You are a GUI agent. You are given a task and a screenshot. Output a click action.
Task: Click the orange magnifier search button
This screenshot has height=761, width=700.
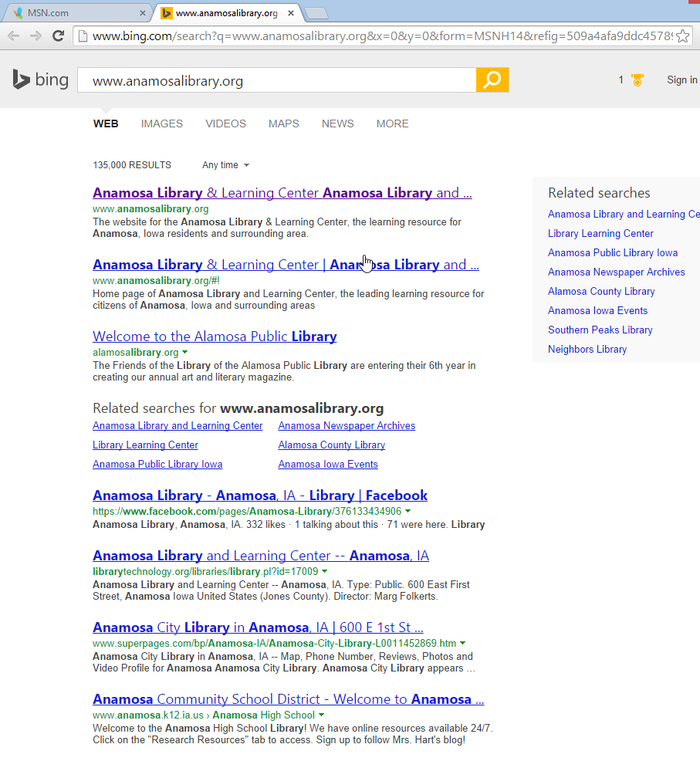click(x=492, y=79)
